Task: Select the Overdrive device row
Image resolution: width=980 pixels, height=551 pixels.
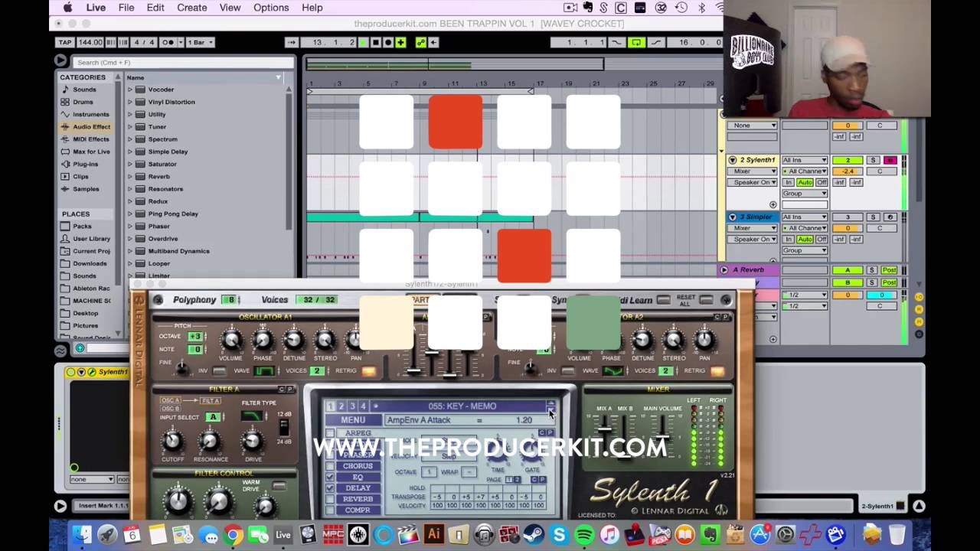Action: [x=205, y=238]
